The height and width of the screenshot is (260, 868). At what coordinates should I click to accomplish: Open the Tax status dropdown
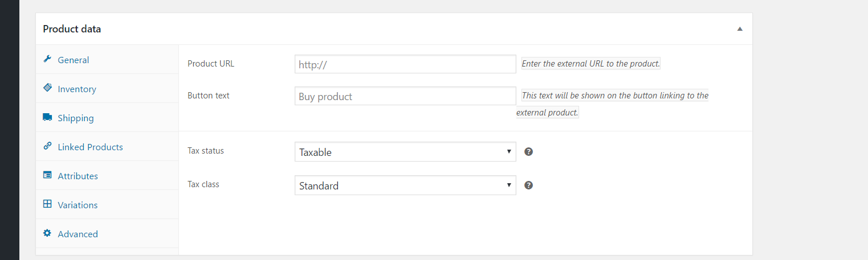pos(405,152)
